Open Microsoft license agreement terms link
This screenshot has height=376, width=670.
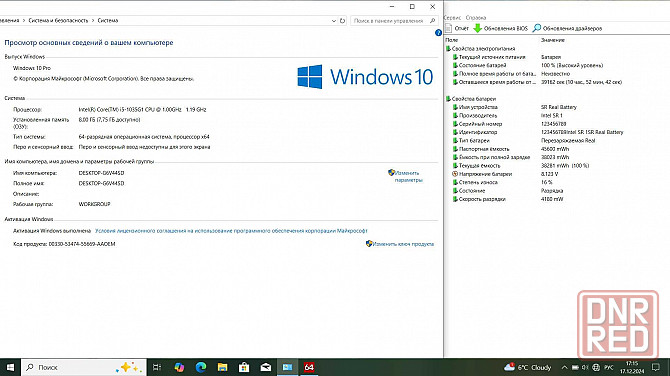click(231, 231)
